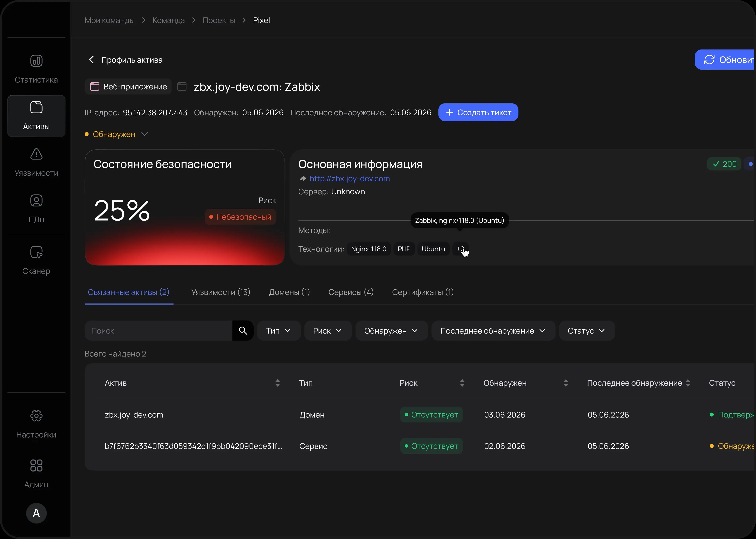Image resolution: width=756 pixels, height=539 pixels.
Task: Click the window icon beside zbx.joy-dev.com title
Action: [182, 87]
